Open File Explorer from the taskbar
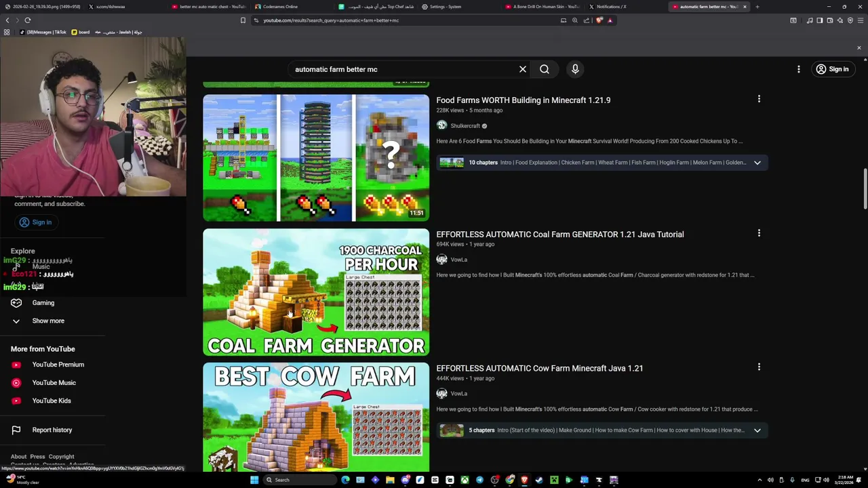 pos(390,480)
